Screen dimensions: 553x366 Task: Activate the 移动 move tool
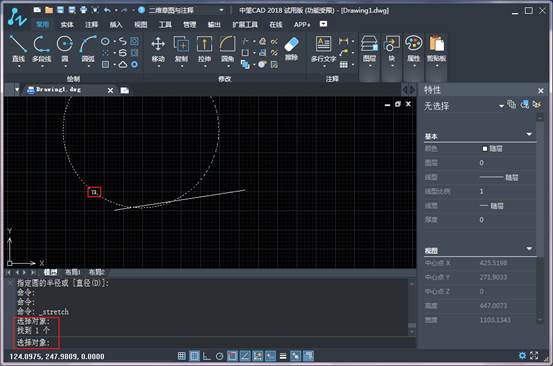[158, 49]
